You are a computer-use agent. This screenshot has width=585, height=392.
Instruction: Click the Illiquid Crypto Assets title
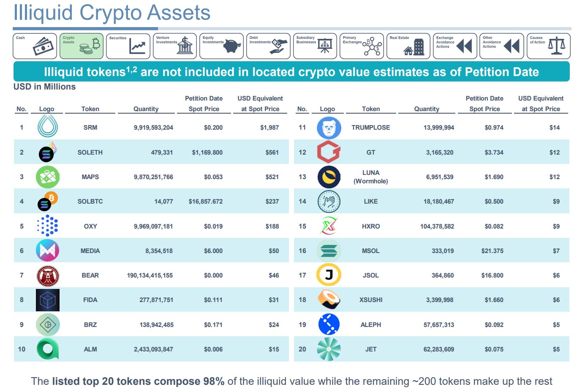112,13
